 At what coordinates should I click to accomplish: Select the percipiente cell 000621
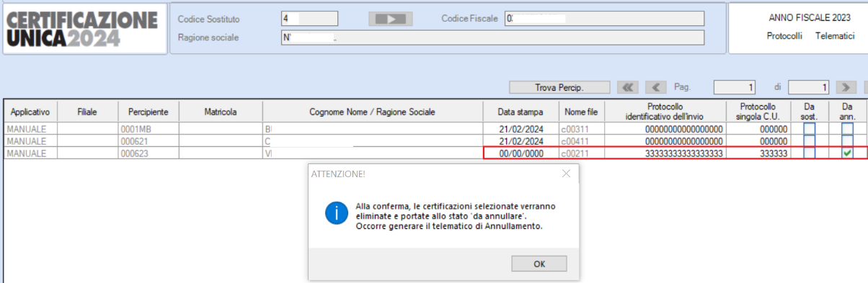[x=149, y=141]
